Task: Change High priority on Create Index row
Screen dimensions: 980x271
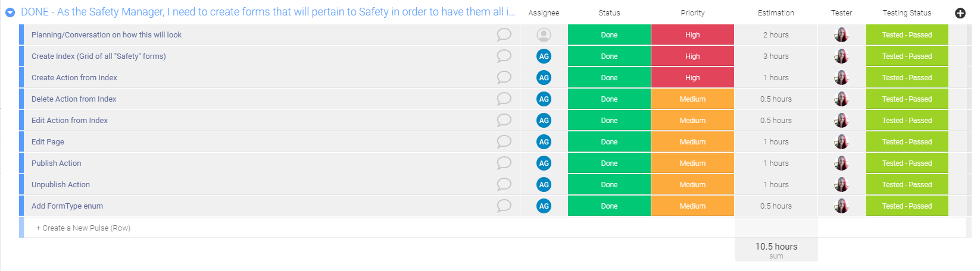Action: coord(692,56)
